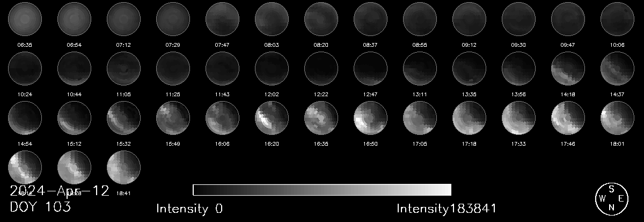Select the 14:37 globe image
This screenshot has height=222, width=644.
tap(617, 68)
